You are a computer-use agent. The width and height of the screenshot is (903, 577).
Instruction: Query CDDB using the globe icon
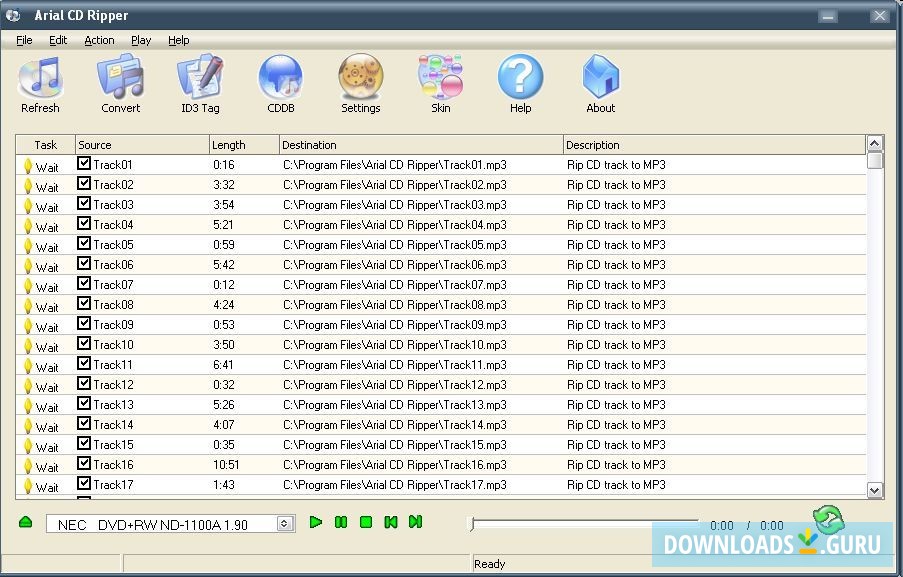(280, 77)
